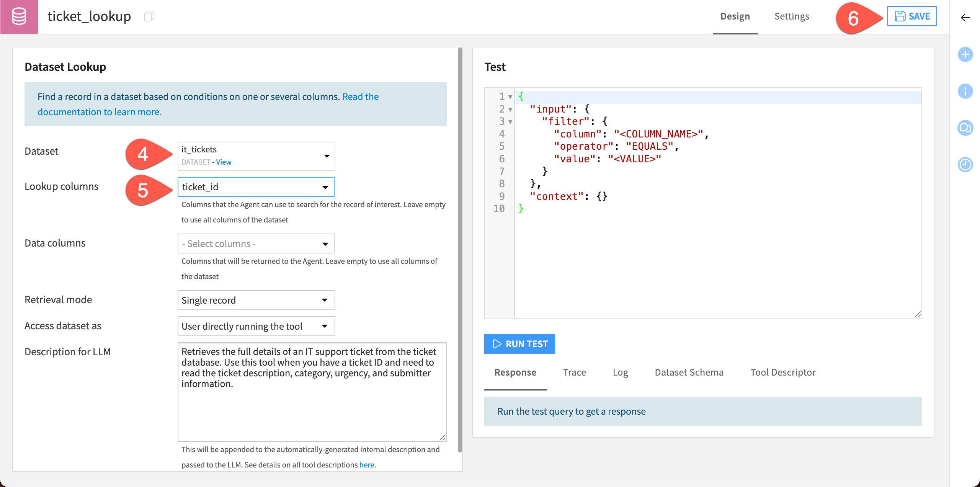This screenshot has height=487, width=980.
Task: Open the info icon in right sidebar
Action: tap(965, 91)
